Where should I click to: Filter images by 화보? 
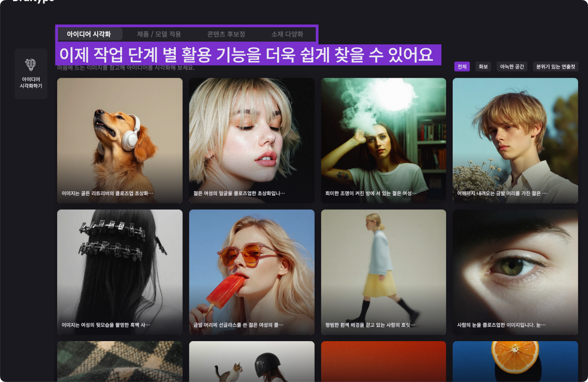(483, 67)
